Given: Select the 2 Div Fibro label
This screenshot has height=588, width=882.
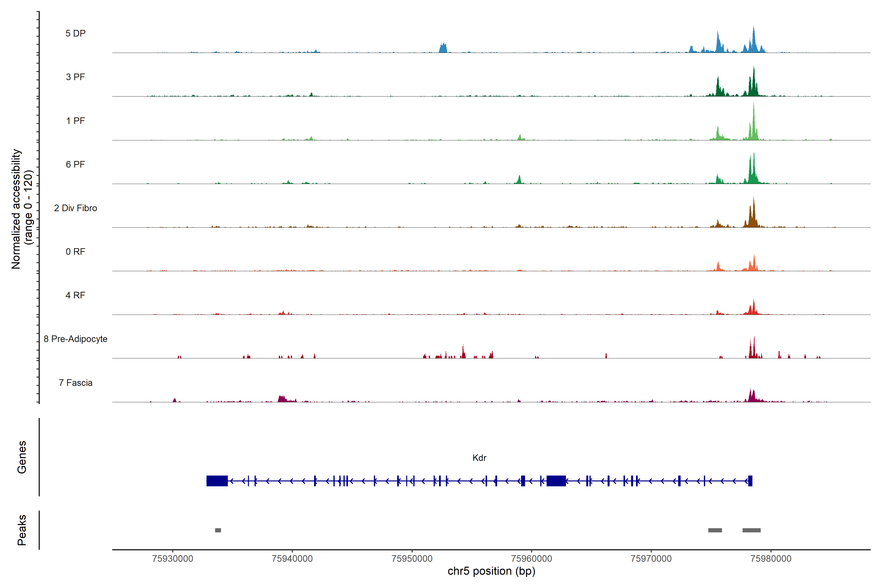Looking at the screenshot, I should [x=75, y=208].
